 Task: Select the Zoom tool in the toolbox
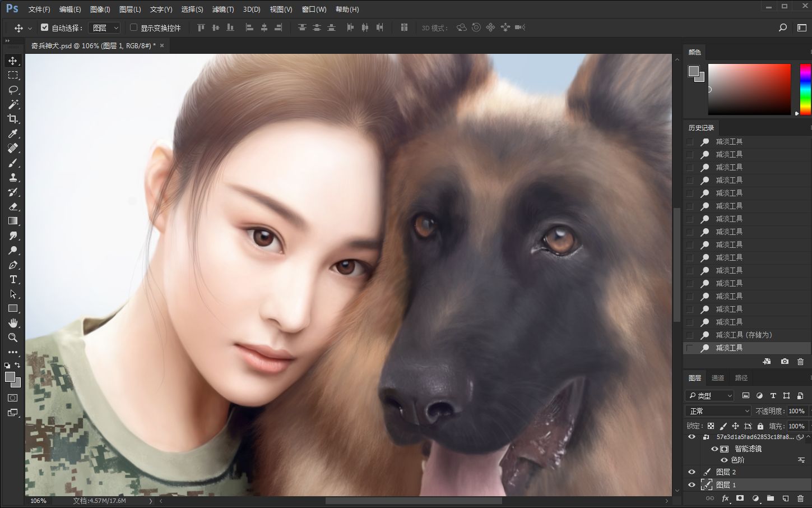(x=13, y=338)
